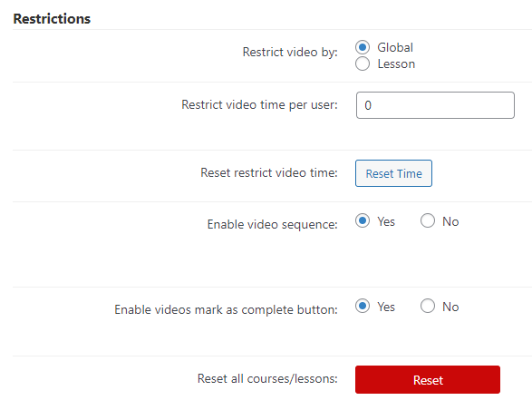Select the Global radio button
532x410 pixels.
363,47
